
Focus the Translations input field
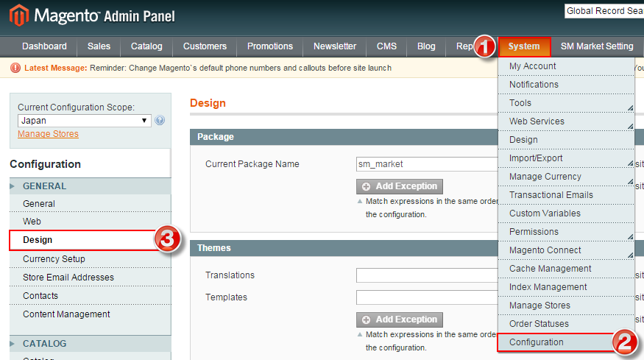427,275
